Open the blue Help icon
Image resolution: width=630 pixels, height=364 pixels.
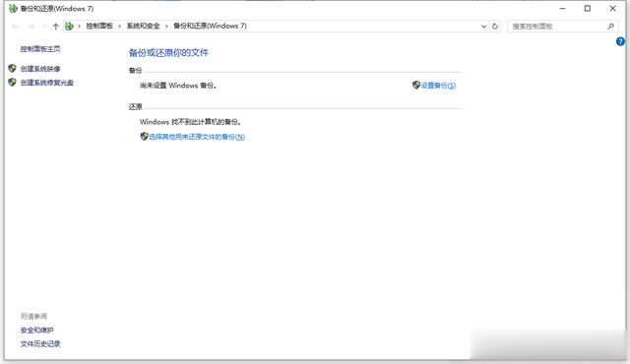[620, 41]
